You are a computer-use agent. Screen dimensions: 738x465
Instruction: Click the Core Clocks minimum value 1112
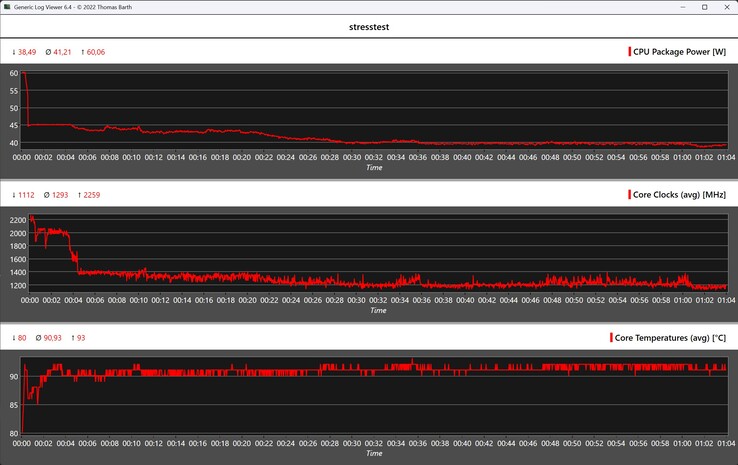(x=26, y=194)
